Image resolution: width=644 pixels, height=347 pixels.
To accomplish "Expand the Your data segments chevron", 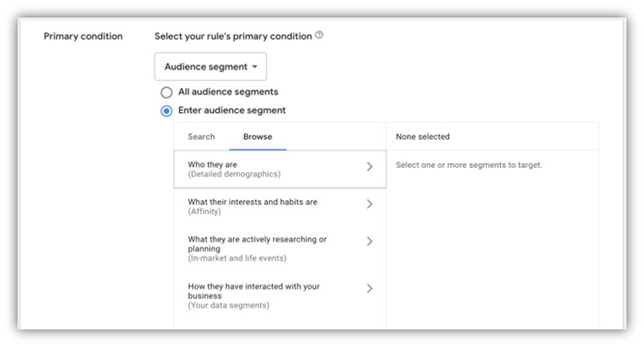I will pos(369,288).
